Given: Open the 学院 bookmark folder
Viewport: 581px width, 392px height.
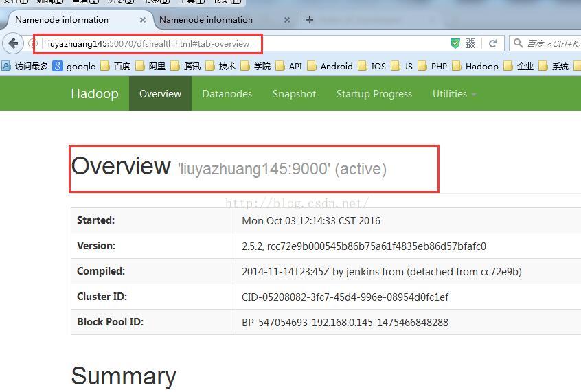Looking at the screenshot, I should coord(255,67).
